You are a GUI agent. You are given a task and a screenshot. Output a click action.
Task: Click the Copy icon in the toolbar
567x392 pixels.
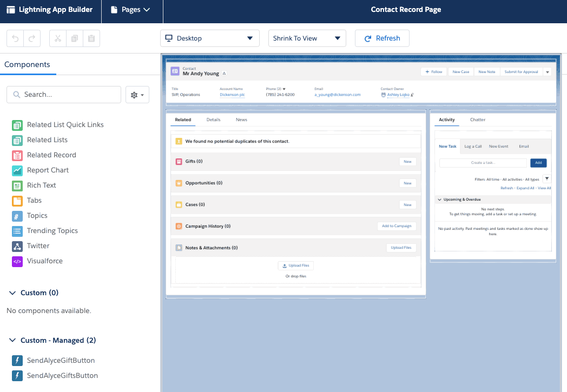75,38
